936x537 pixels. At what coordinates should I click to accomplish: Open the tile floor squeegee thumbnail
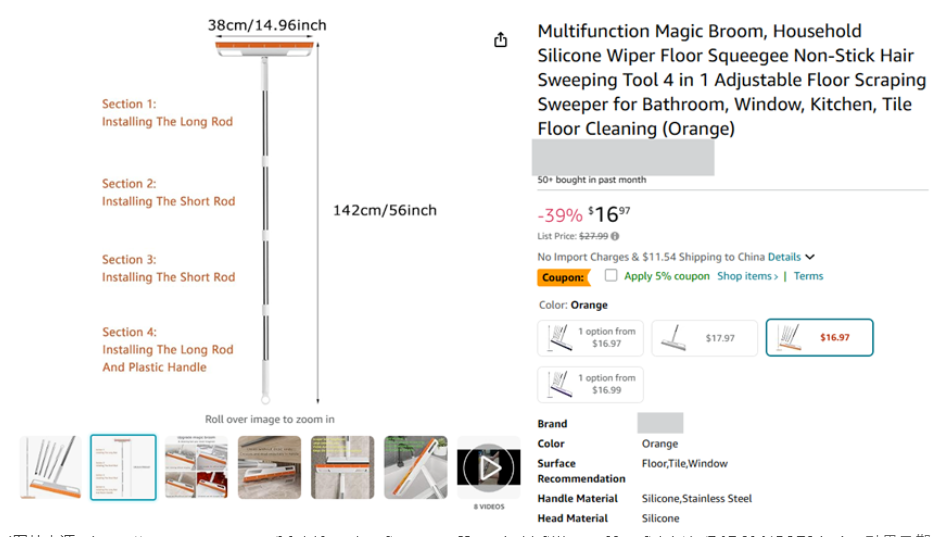[343, 467]
